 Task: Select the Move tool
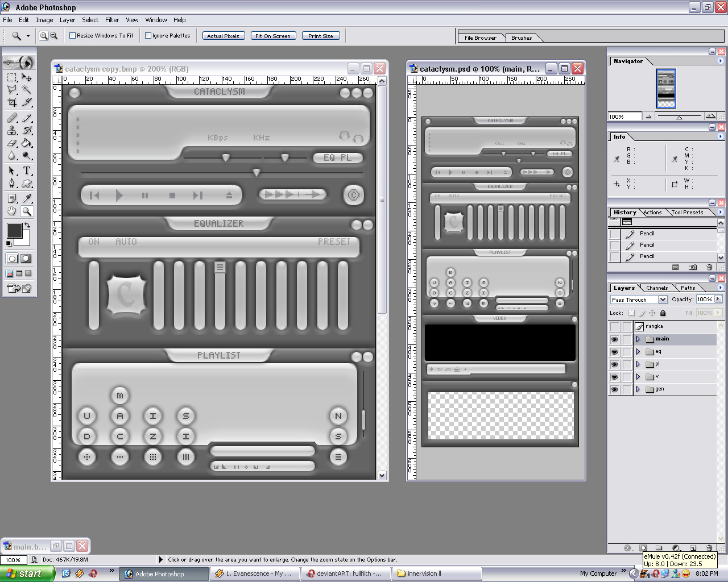(x=26, y=77)
